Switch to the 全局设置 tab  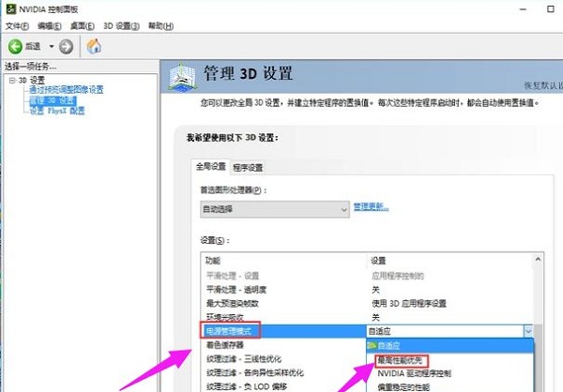tap(211, 167)
